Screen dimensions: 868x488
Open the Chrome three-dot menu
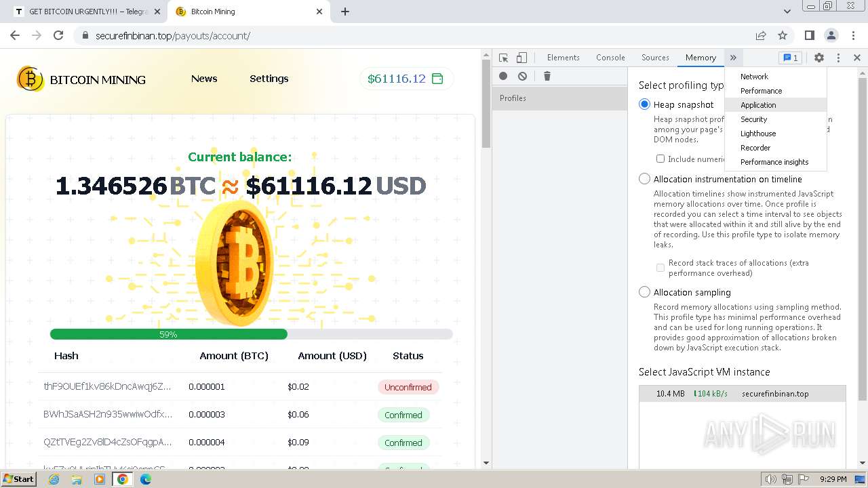[853, 35]
